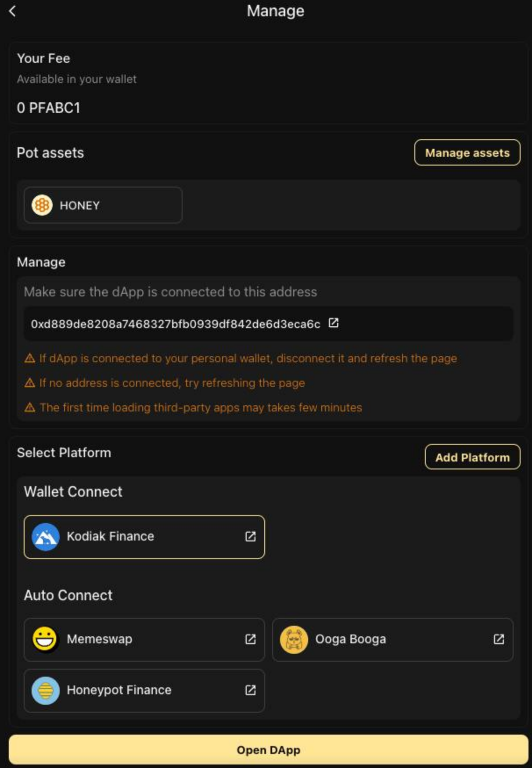Click Honeypot Finance external link icon

pos(250,690)
